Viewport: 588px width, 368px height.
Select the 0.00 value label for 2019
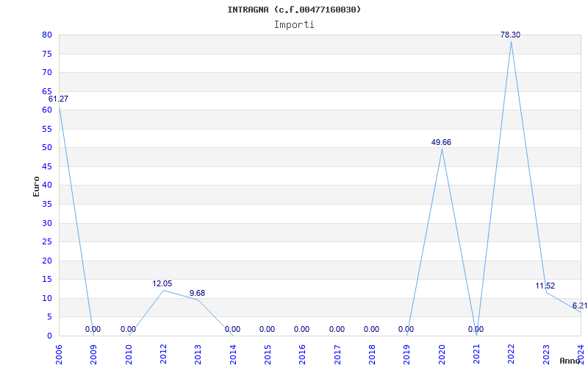point(406,329)
